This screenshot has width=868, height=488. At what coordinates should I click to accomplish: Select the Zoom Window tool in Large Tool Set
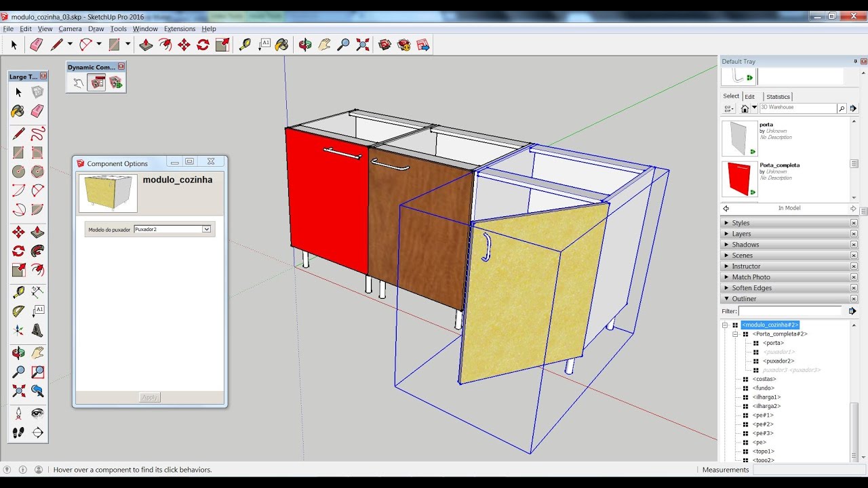point(37,371)
